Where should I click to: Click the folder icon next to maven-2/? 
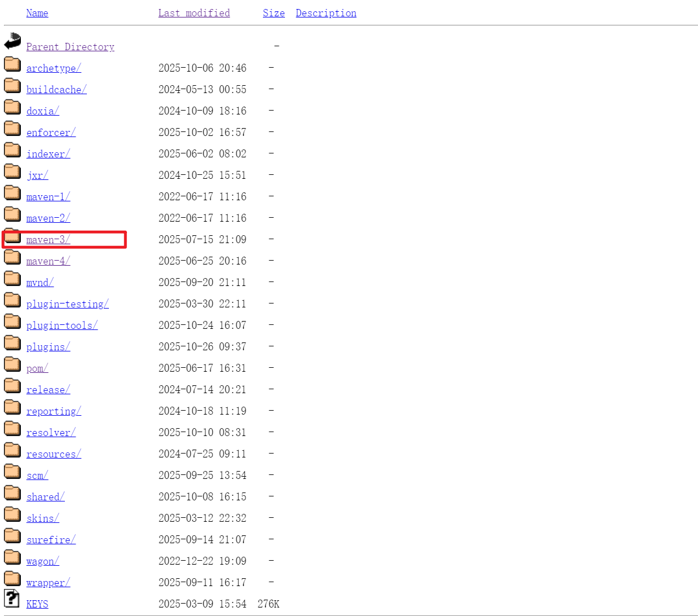(x=12, y=214)
